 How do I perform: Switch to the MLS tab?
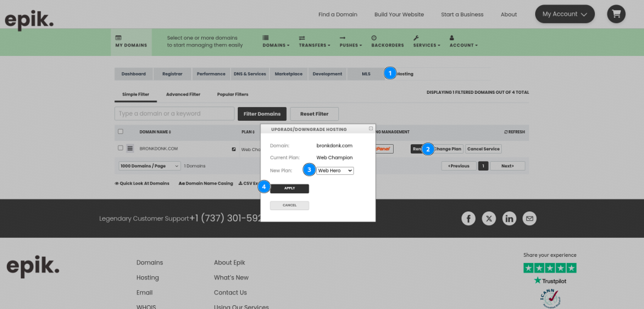[365, 74]
